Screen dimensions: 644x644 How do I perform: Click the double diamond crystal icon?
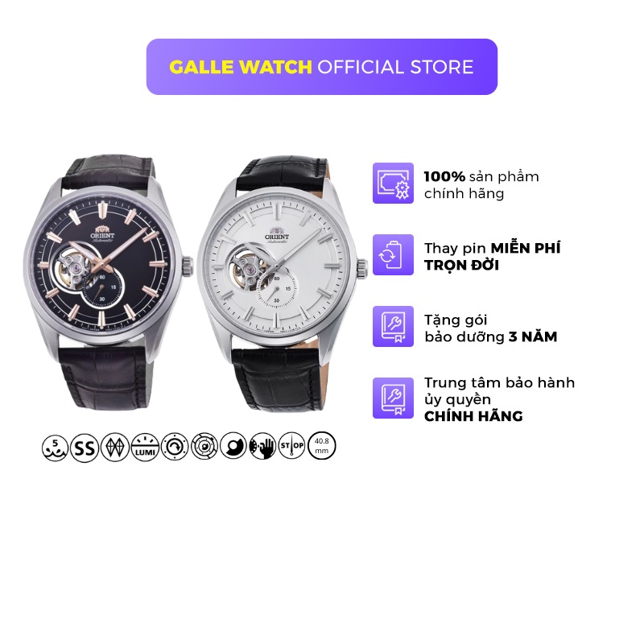pyautogui.click(x=115, y=447)
